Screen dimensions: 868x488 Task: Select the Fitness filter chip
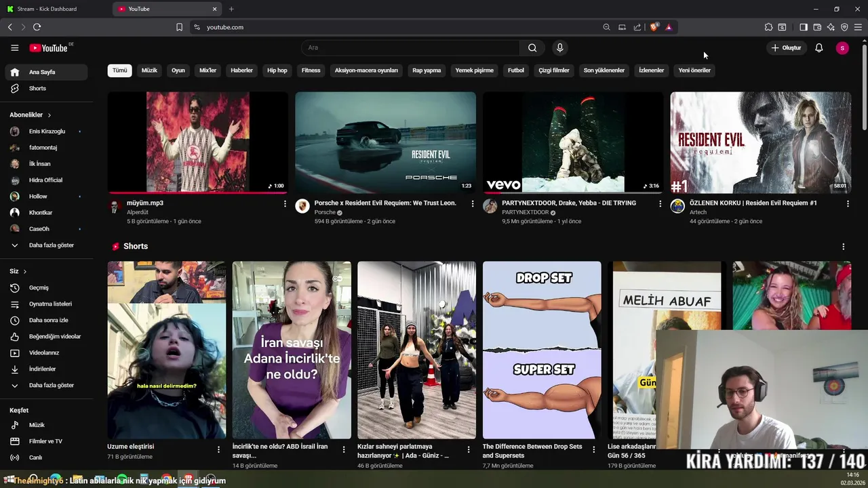coord(311,70)
